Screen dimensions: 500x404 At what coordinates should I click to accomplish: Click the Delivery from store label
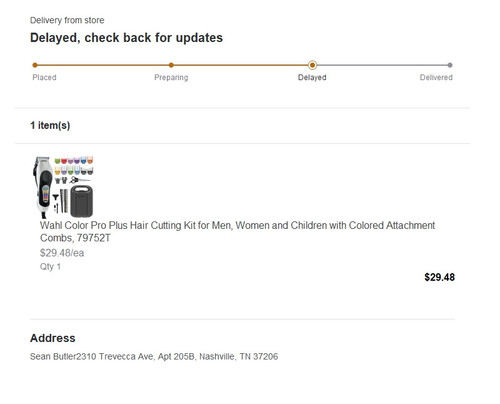(67, 20)
